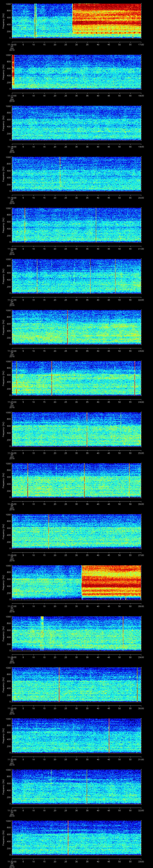This screenshot has width=153, height=868.
Task: Select the spike near 6 seconds in 11:20 panel
Action: (25, 224)
